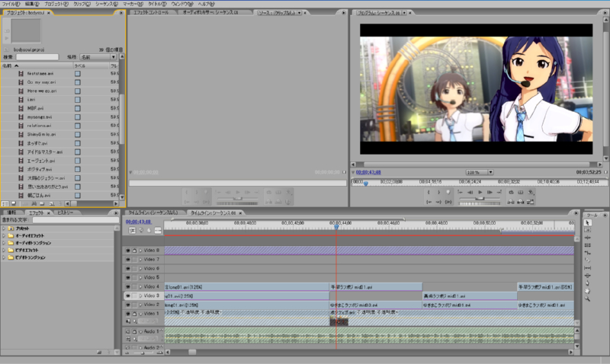This screenshot has width=610, height=364.
Task: Switch to the 情報 tab
Action: (x=11, y=213)
